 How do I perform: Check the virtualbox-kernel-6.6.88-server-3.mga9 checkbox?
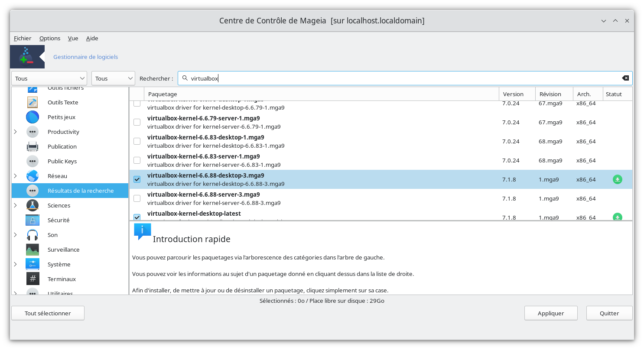[137, 198]
